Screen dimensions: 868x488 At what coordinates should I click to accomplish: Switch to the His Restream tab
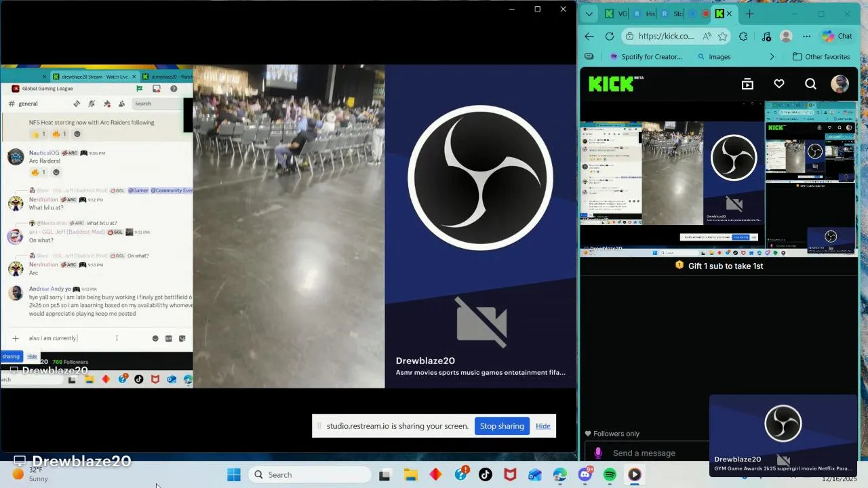tap(644, 14)
